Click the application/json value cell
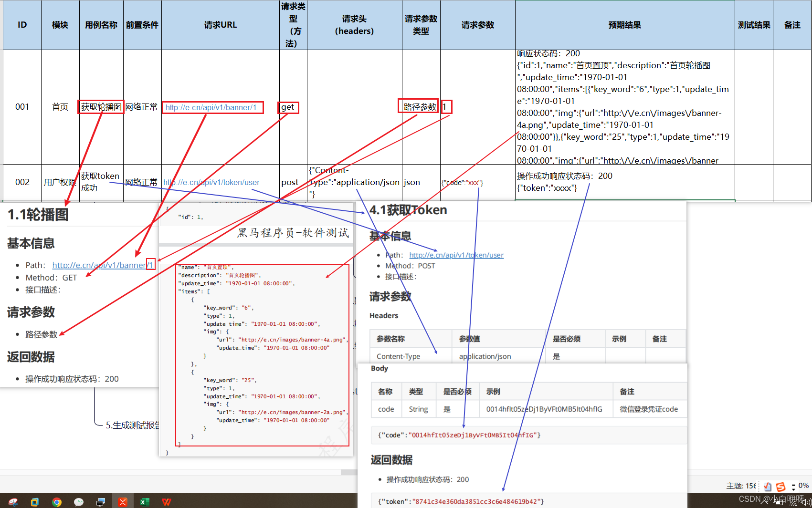The width and height of the screenshot is (812, 508). click(x=499, y=356)
